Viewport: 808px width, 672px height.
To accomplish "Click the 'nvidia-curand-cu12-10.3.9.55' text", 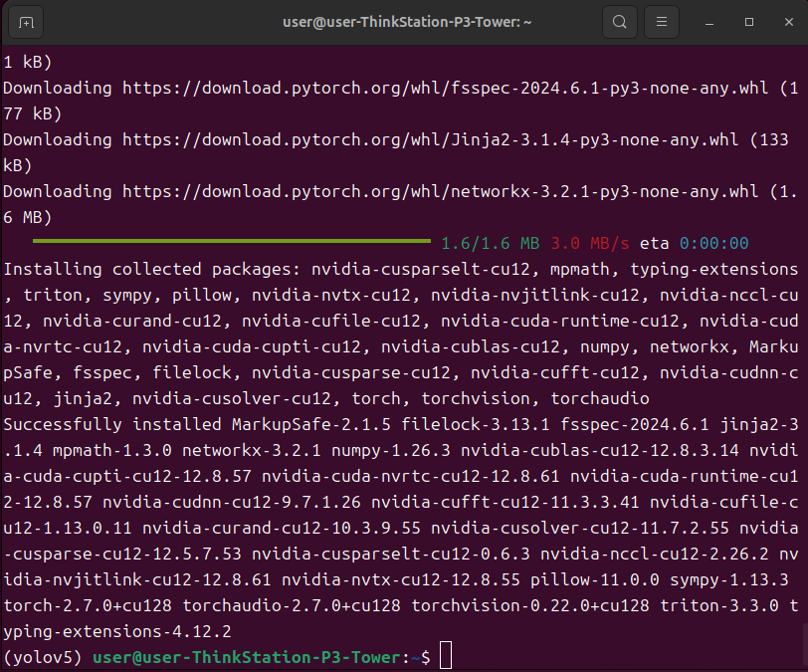I will 282,528.
